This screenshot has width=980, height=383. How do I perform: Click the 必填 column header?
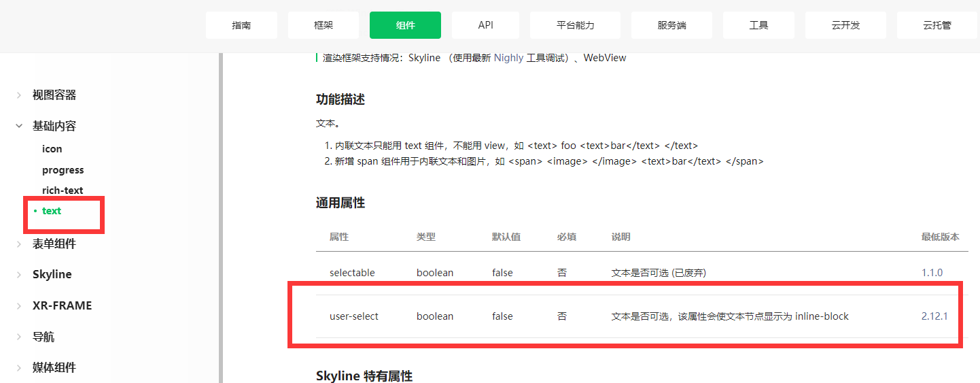click(567, 237)
